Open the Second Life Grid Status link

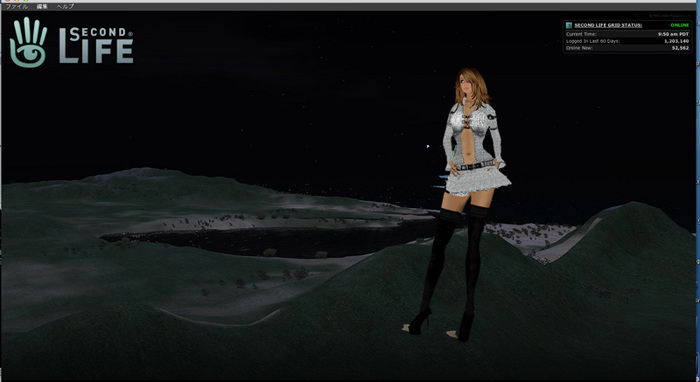(x=608, y=25)
